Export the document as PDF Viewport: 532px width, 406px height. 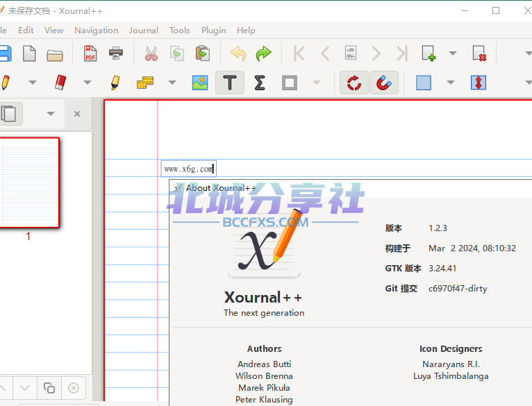tap(90, 53)
